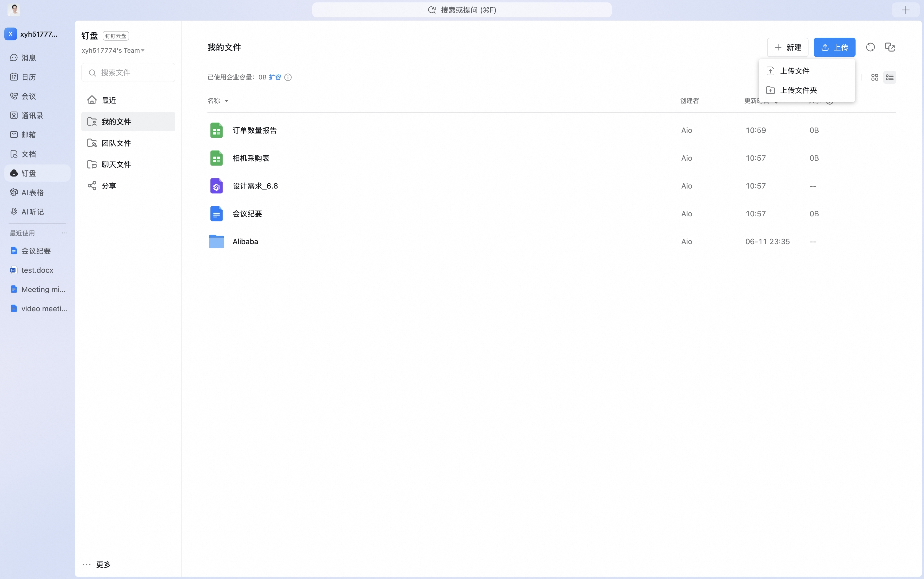Toggle the 名称 column sort arrow
This screenshot has height=579, width=924.
point(226,101)
